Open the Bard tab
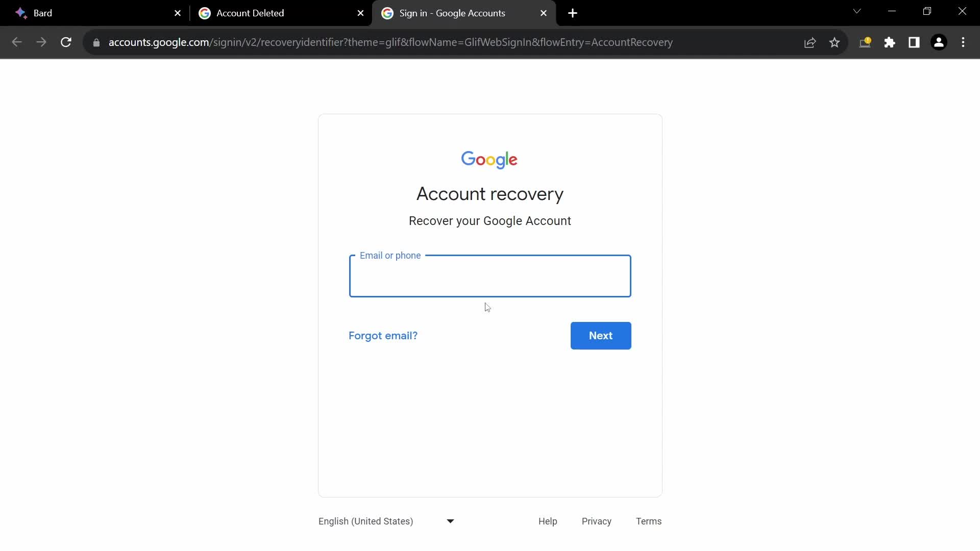This screenshot has width=980, height=551. tap(42, 13)
